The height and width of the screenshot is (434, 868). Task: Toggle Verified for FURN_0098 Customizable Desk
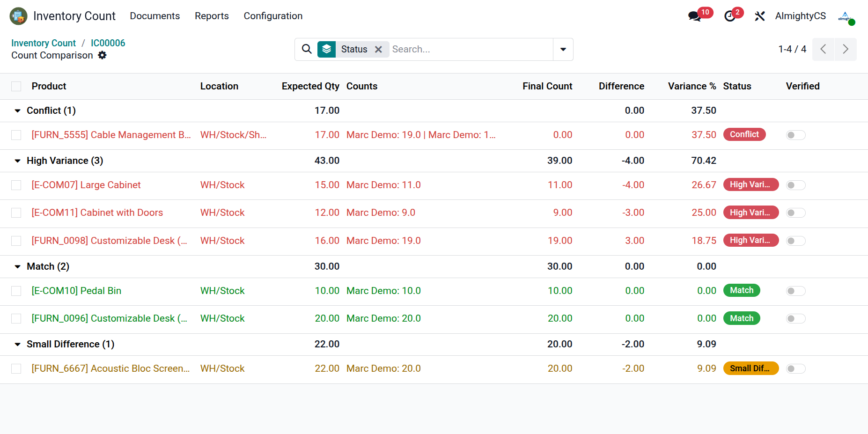[x=795, y=241]
